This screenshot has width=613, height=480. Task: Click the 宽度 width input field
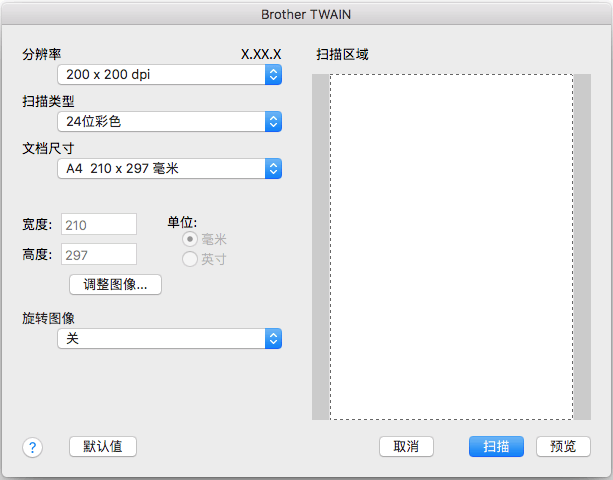click(x=99, y=225)
